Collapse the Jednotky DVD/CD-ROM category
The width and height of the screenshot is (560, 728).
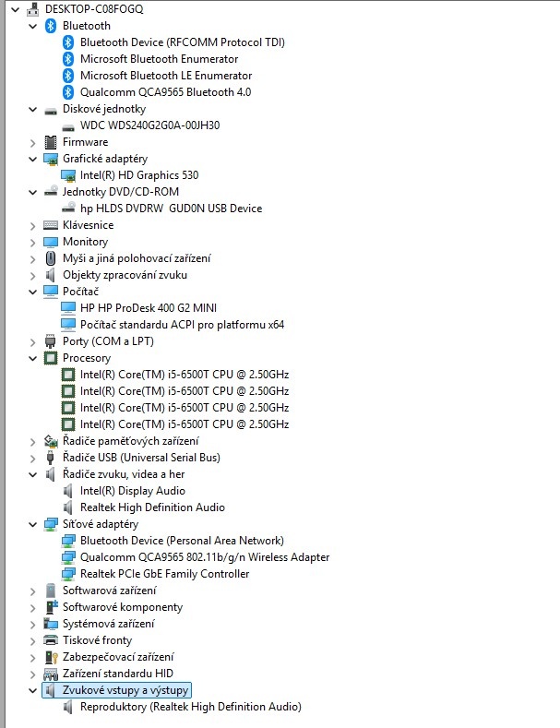[32, 192]
